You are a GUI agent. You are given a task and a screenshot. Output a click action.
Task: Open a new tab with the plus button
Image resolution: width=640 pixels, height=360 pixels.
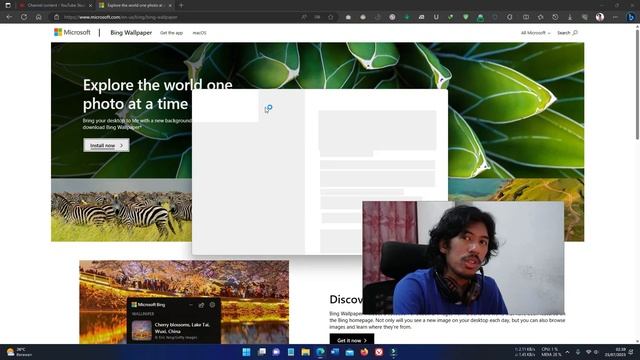click(x=181, y=5)
